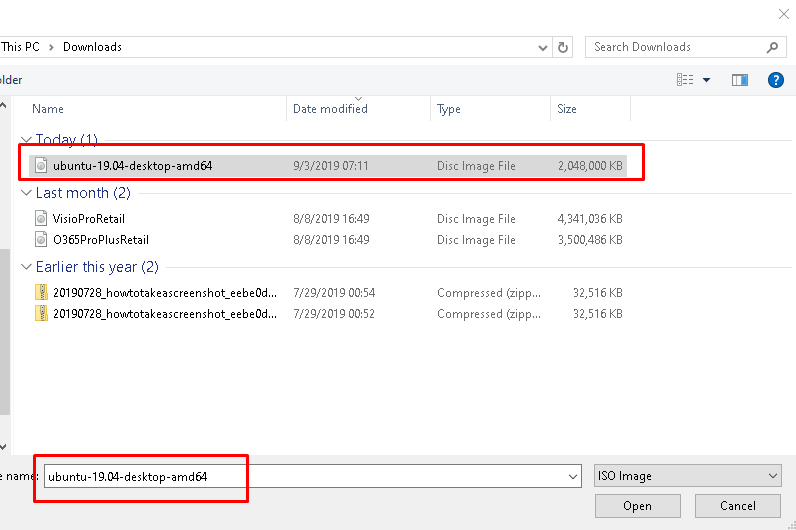Sort by the Name column header
Screen dimensions: 796x530
tap(48, 109)
